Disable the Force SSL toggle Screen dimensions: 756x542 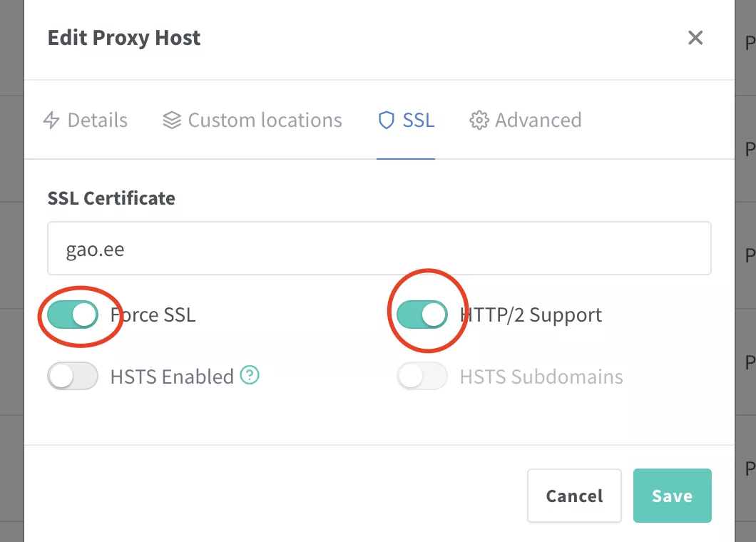73,315
